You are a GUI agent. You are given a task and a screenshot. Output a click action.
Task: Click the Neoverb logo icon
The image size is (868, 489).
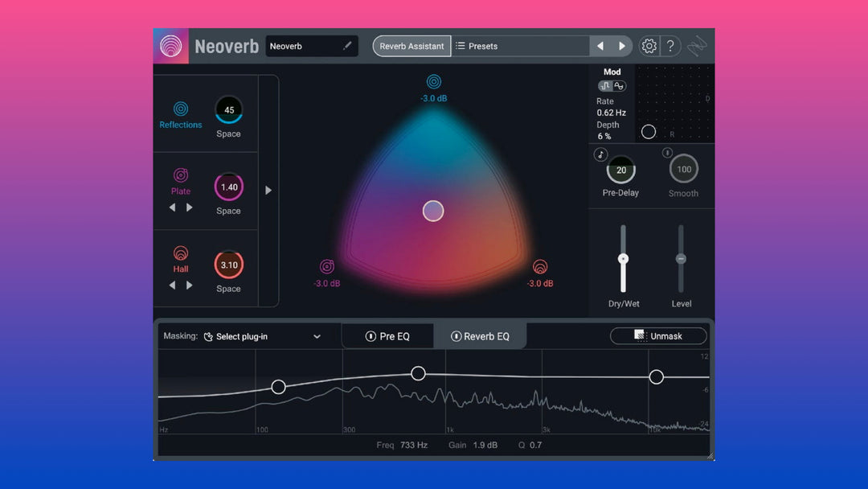tap(170, 46)
